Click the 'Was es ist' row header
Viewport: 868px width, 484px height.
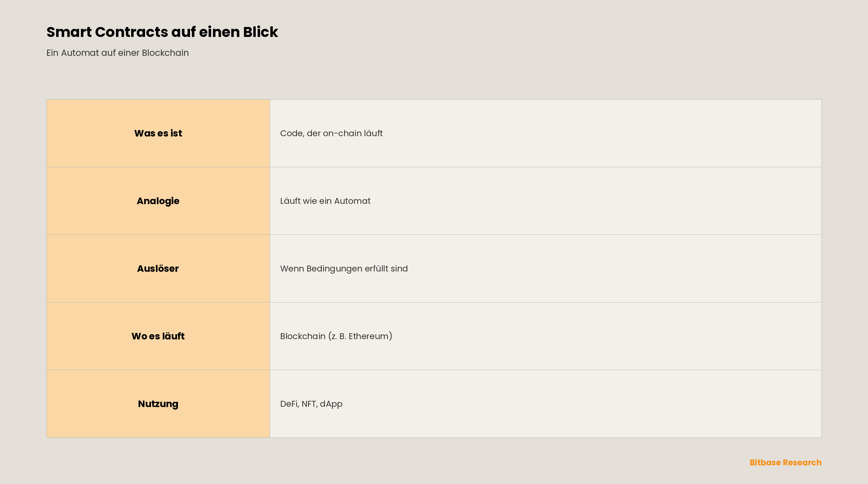158,133
